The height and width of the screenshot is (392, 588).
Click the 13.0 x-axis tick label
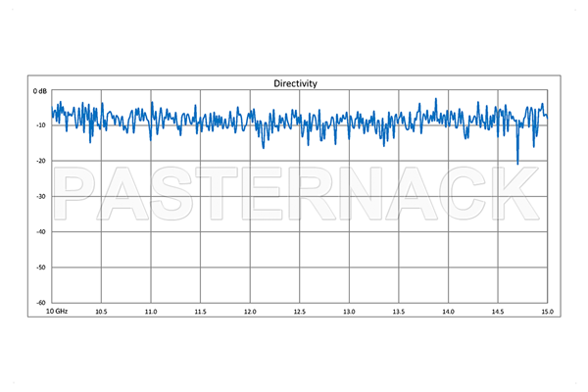point(349,312)
